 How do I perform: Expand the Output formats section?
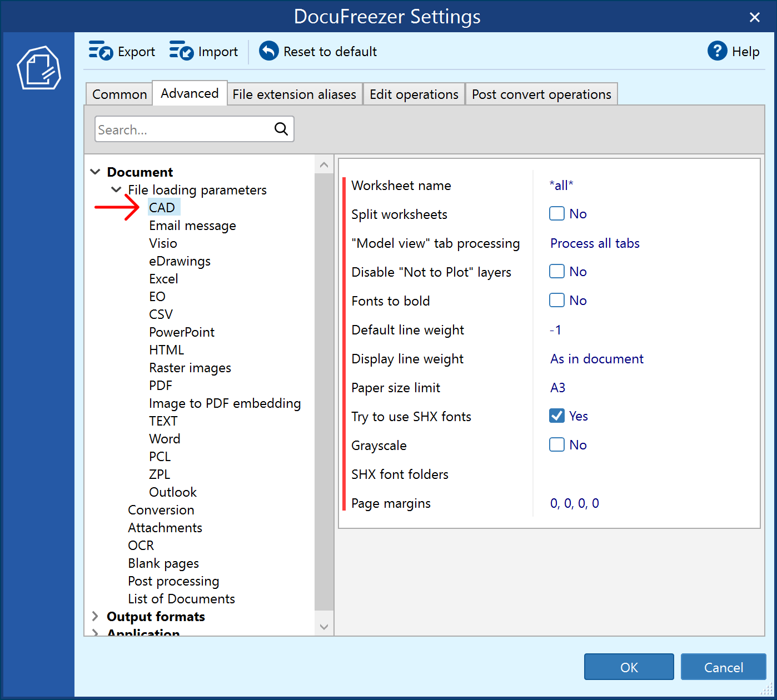coord(94,616)
